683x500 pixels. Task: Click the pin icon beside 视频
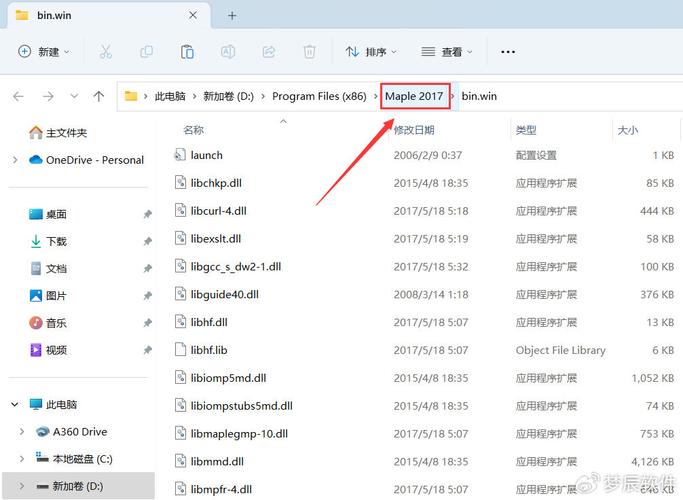[148, 350]
